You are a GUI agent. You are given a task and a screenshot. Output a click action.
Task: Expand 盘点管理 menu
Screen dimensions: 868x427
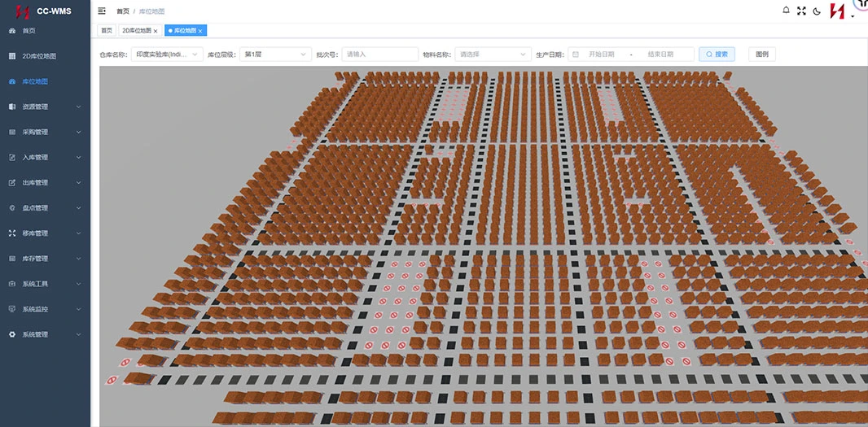point(45,208)
